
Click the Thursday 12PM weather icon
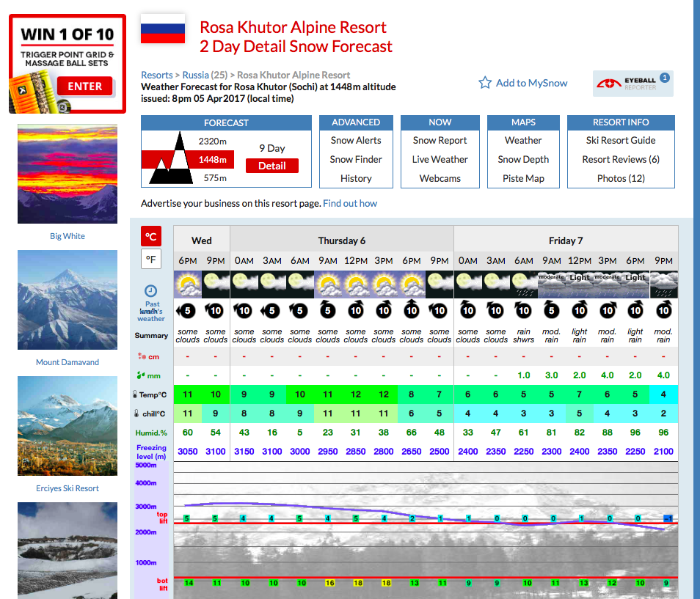click(x=356, y=284)
